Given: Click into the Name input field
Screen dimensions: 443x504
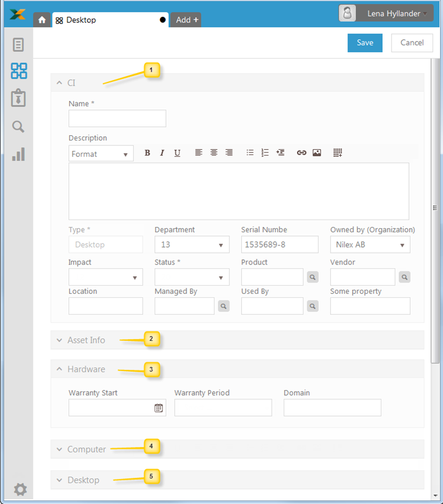Looking at the screenshot, I should [117, 118].
